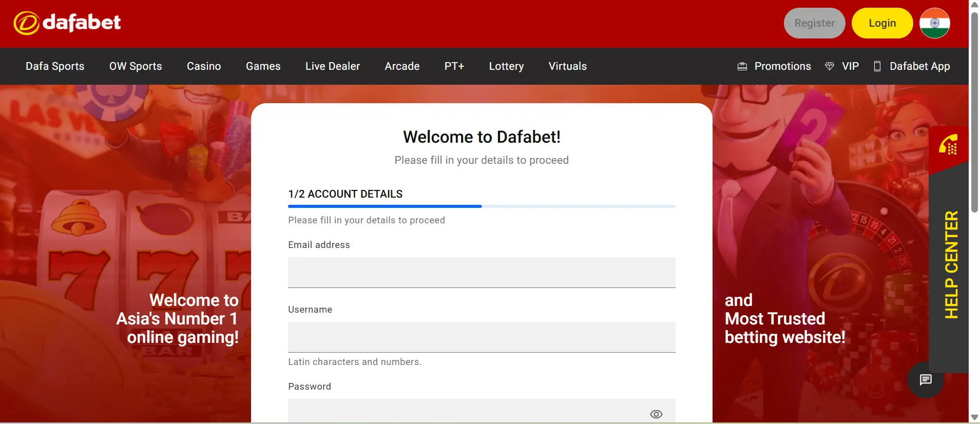The image size is (980, 424).
Task: Open Virtuals page
Action: [x=568, y=66]
